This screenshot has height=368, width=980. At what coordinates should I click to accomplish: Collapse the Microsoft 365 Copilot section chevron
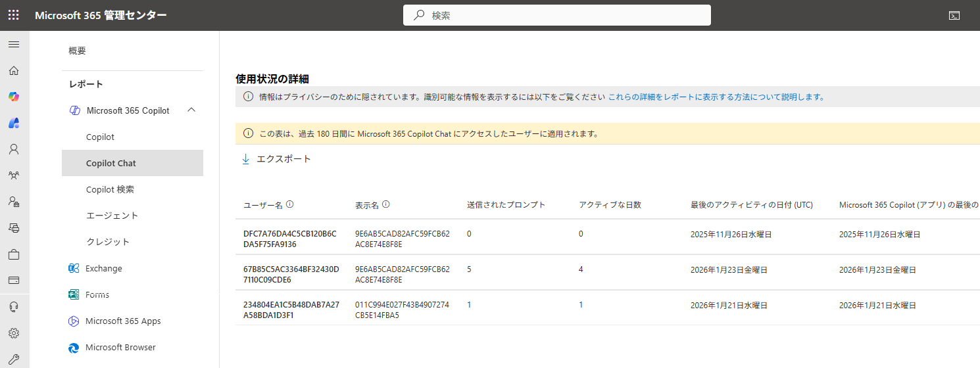(191, 110)
